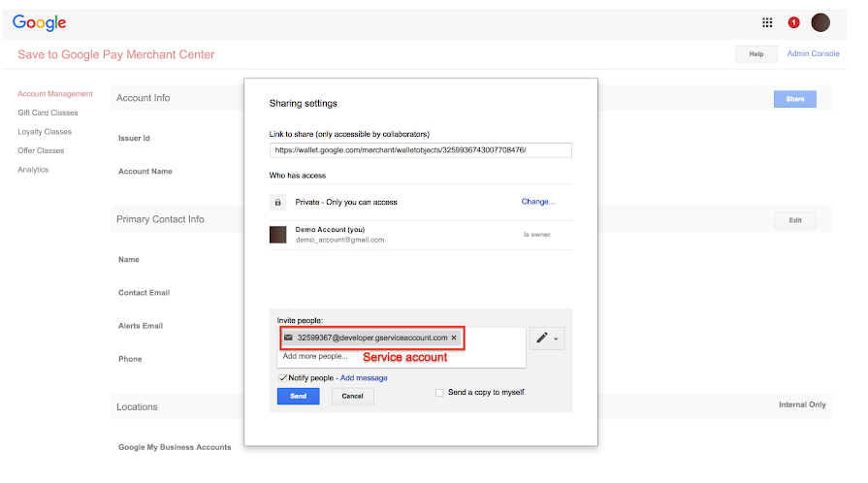Click the Cancel button
Screen dimensions: 868x483
(x=353, y=396)
